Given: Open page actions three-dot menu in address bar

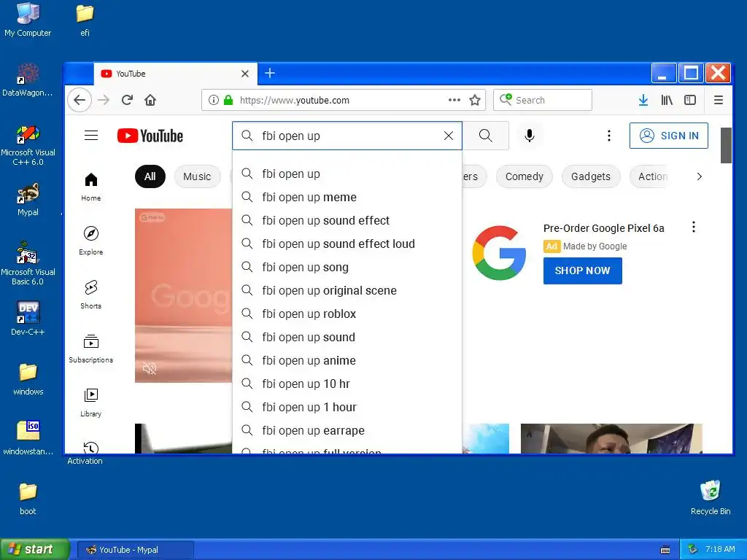Looking at the screenshot, I should [x=454, y=100].
